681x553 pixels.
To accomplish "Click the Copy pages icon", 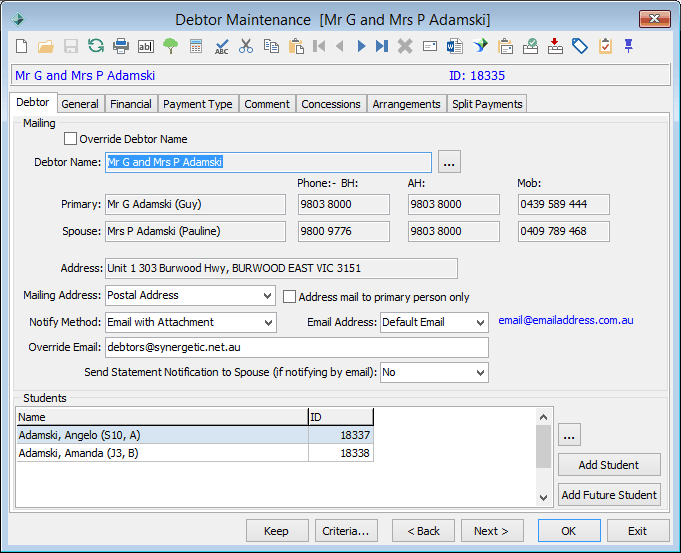I will 271,46.
